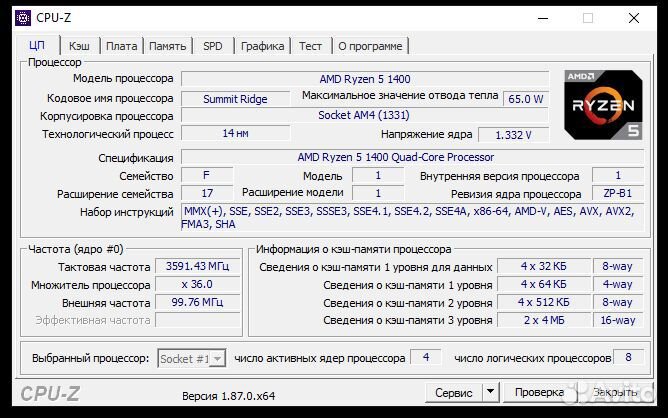
Task: Click the x 36.0 multiplier value
Action: pos(197,284)
